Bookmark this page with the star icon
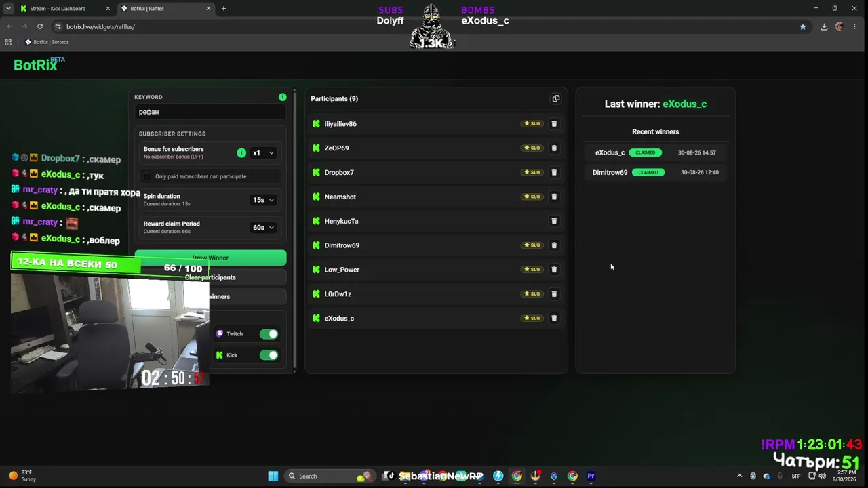The image size is (868, 488). click(x=803, y=27)
